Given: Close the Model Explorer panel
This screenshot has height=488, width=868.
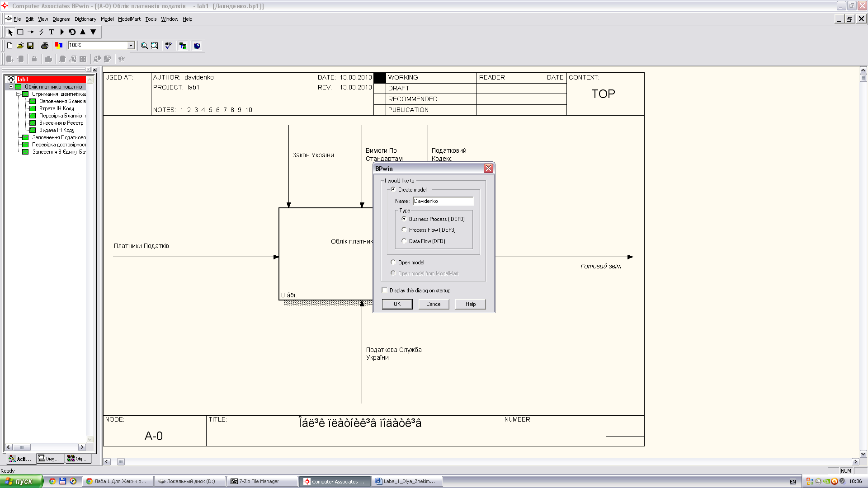Looking at the screenshot, I should click(94, 70).
